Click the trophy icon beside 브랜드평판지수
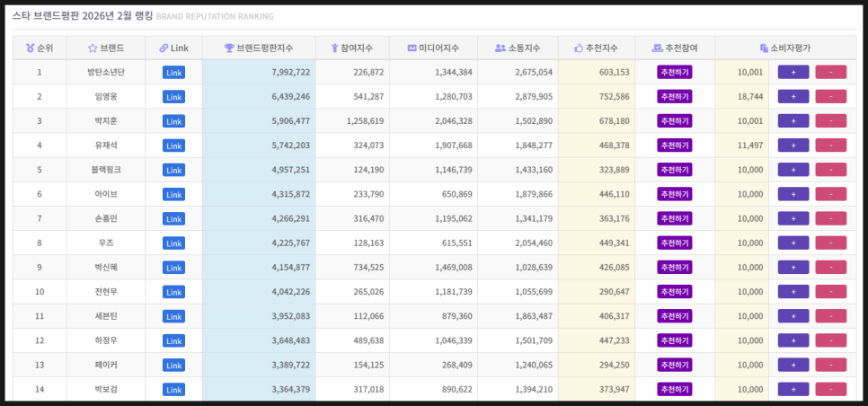868x406 pixels. pos(229,49)
